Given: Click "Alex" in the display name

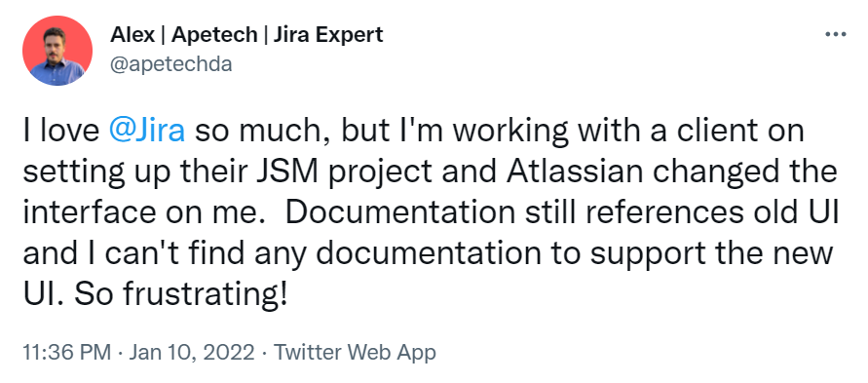Looking at the screenshot, I should [132, 35].
